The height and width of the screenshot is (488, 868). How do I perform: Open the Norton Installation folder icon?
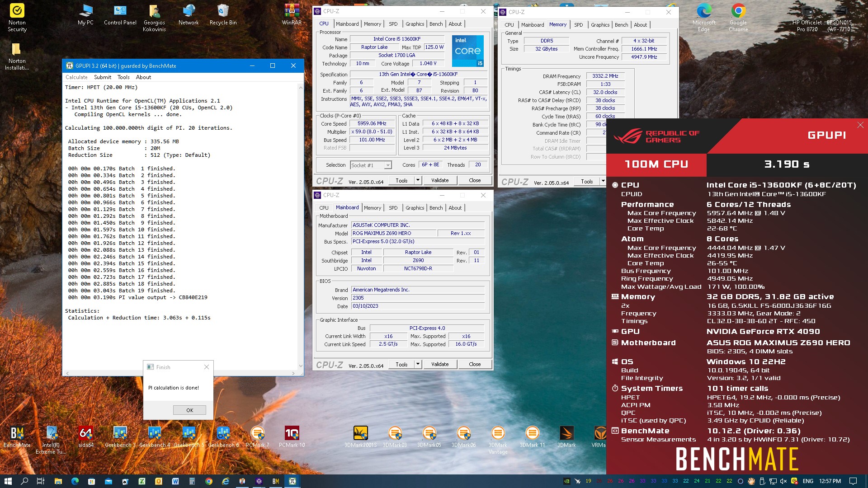pyautogui.click(x=17, y=56)
